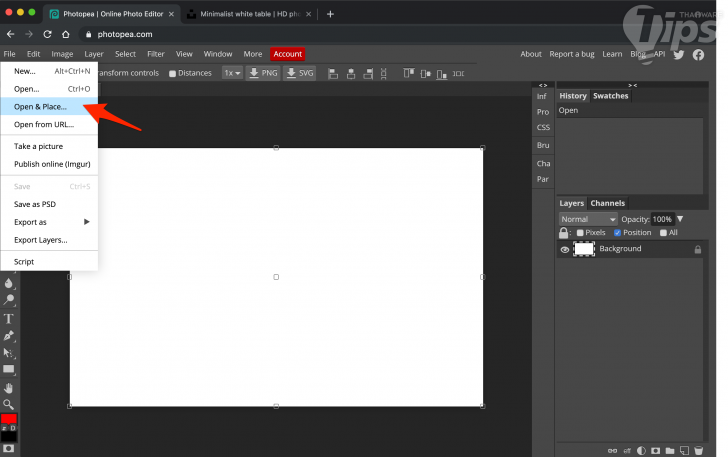Viewport: 728px width, 457px height.
Task: Open the 1x export scale dropdown
Action: 232,73
